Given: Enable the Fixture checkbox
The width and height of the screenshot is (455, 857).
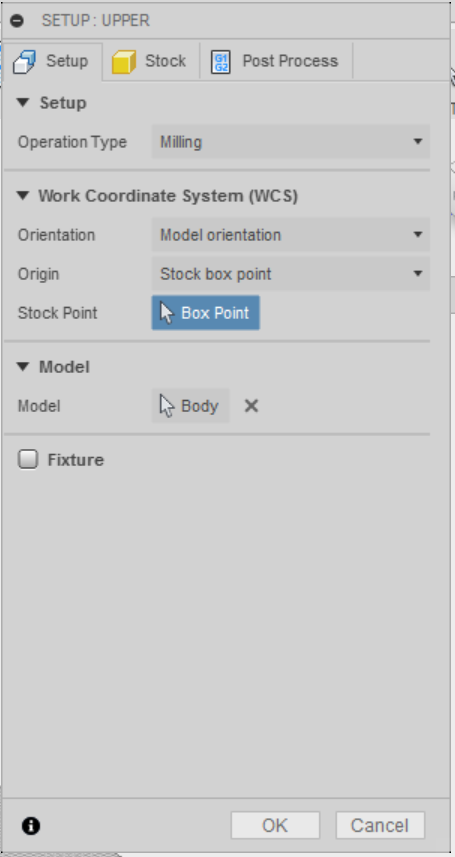Looking at the screenshot, I should pyautogui.click(x=28, y=459).
